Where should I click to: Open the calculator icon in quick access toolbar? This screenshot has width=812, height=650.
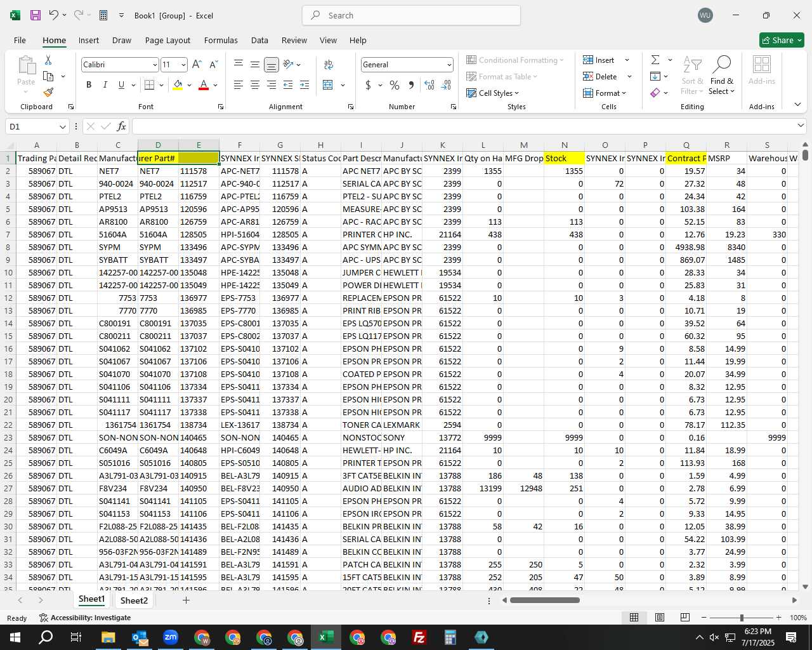[103, 15]
